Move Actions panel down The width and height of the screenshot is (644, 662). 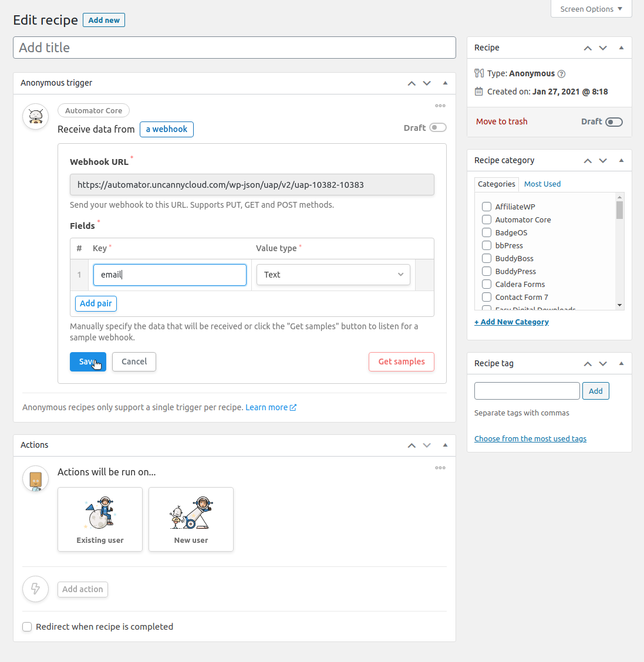(427, 445)
